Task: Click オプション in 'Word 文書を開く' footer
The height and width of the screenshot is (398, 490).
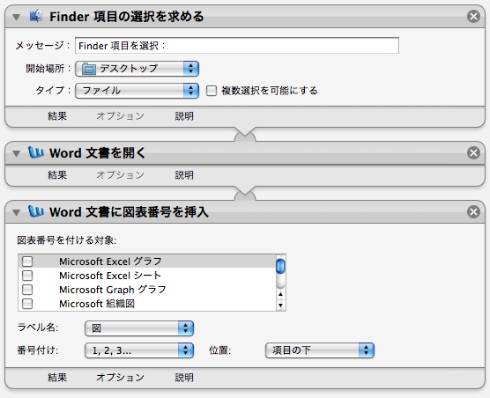Action: 120,175
